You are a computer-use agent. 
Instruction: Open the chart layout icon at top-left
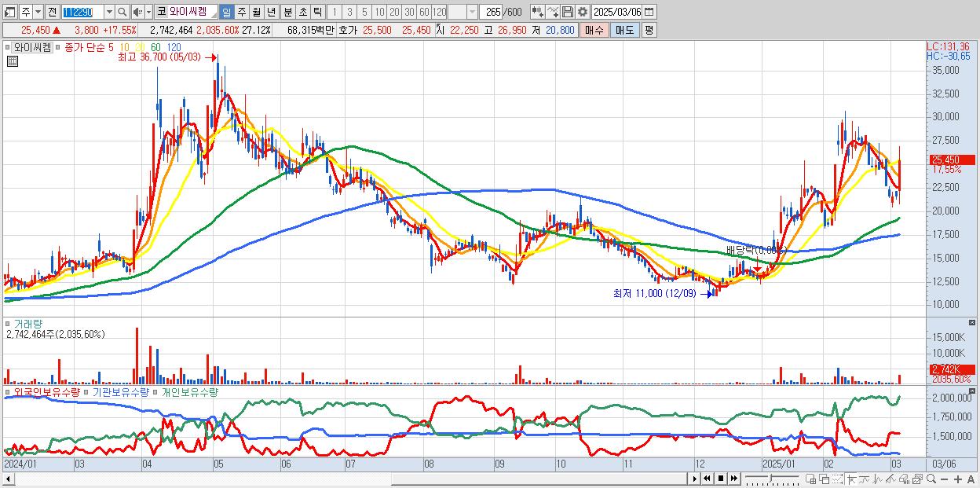9,12
